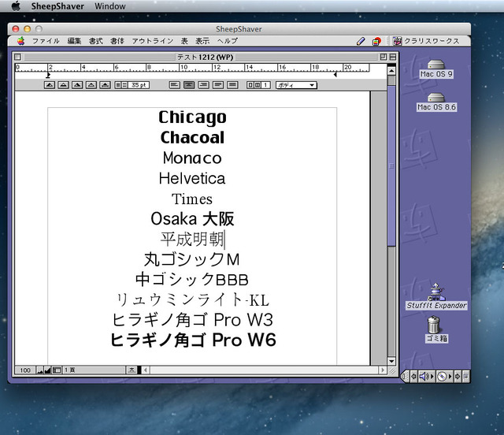Image resolution: width=504 pixels, height=435 pixels.
Task: Click the horizontal scrollbar left arrow
Action: point(146,370)
